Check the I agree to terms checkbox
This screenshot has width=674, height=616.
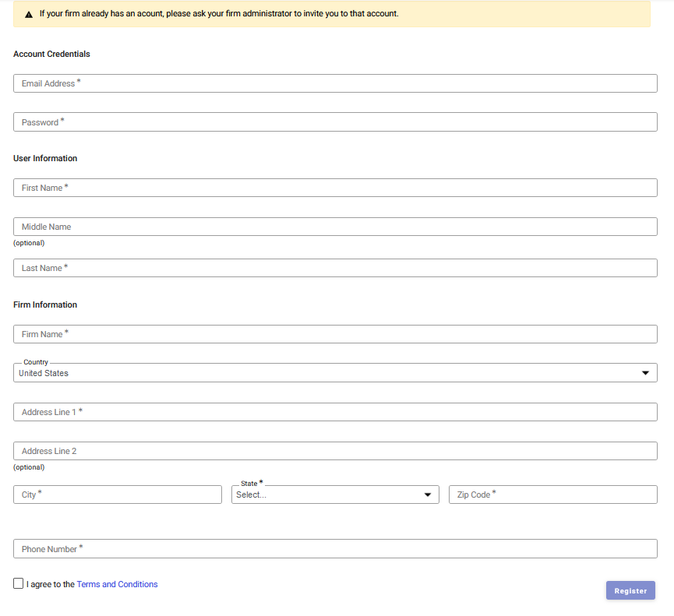(x=18, y=583)
